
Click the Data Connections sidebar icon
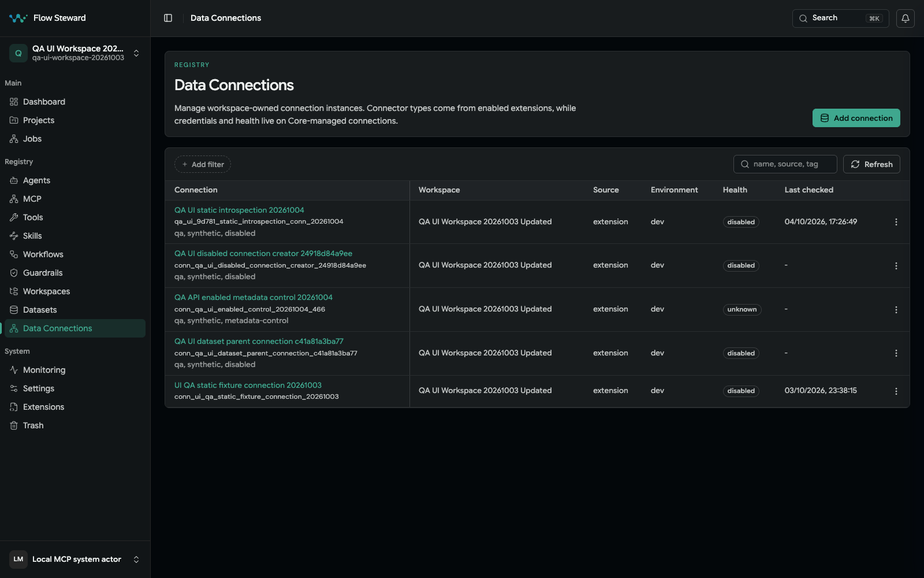pos(14,328)
